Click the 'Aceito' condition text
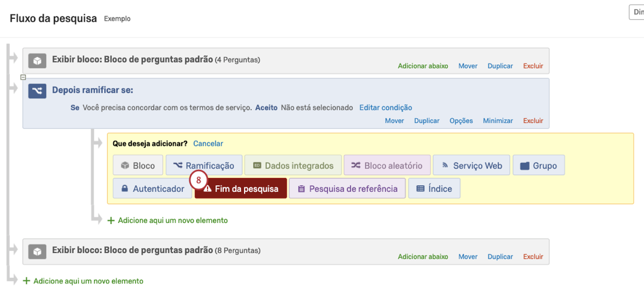 coord(266,108)
